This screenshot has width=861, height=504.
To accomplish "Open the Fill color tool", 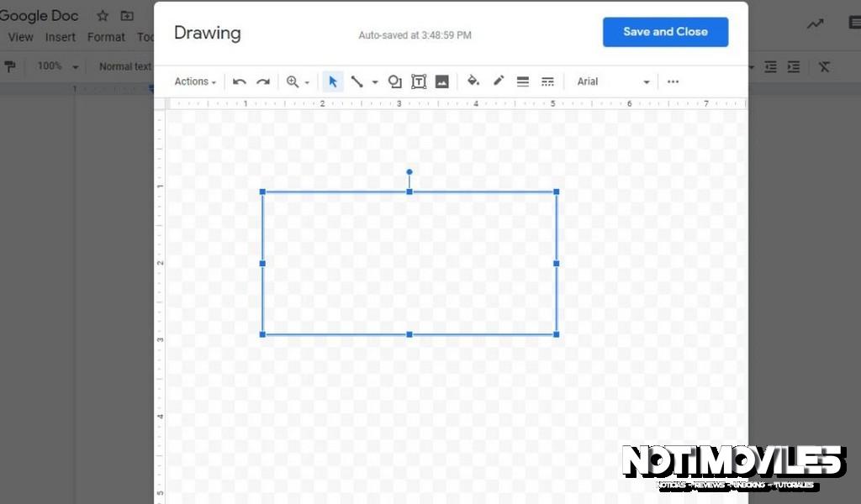I will pos(473,81).
